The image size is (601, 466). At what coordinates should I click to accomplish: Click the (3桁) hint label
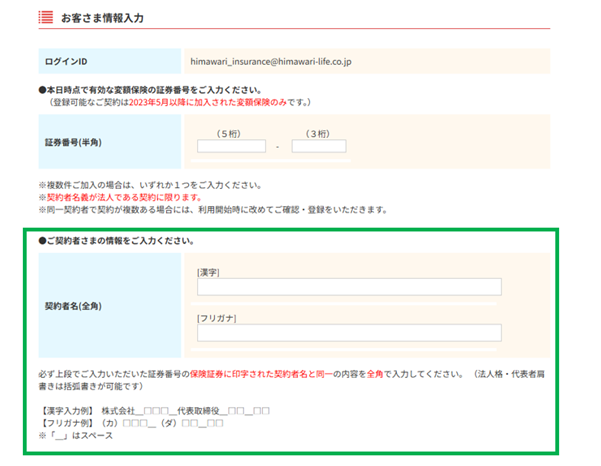(x=318, y=130)
